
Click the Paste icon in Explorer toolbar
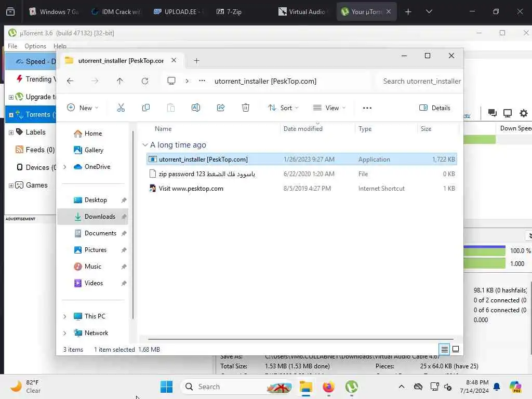pyautogui.click(x=170, y=108)
